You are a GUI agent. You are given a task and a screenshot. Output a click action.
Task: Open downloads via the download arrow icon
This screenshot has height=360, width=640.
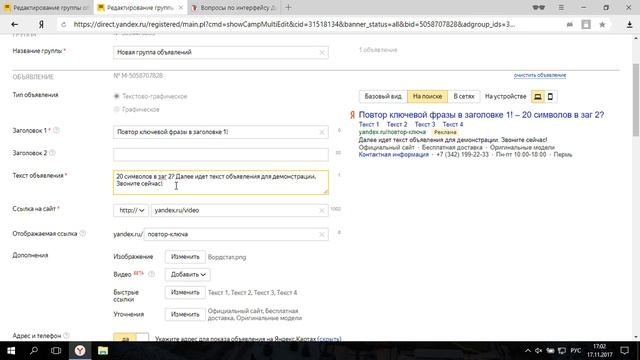coord(629,24)
